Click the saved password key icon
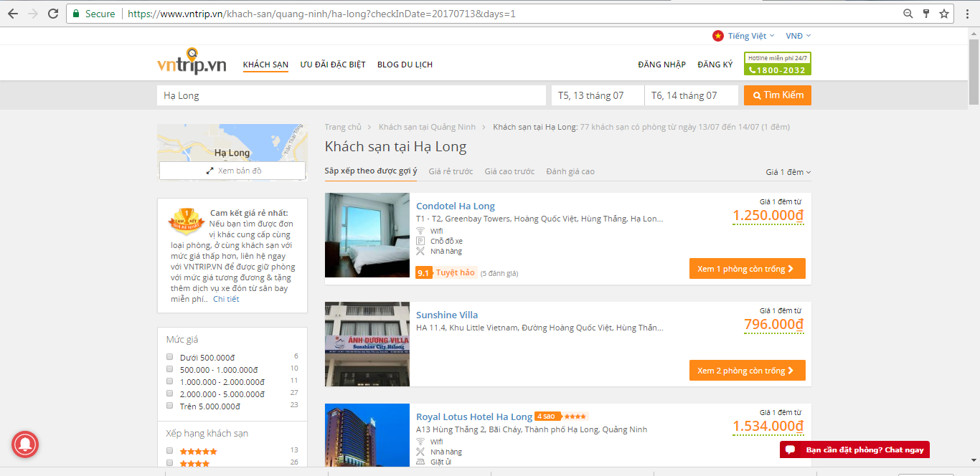Image resolution: width=980 pixels, height=476 pixels. (x=926, y=14)
